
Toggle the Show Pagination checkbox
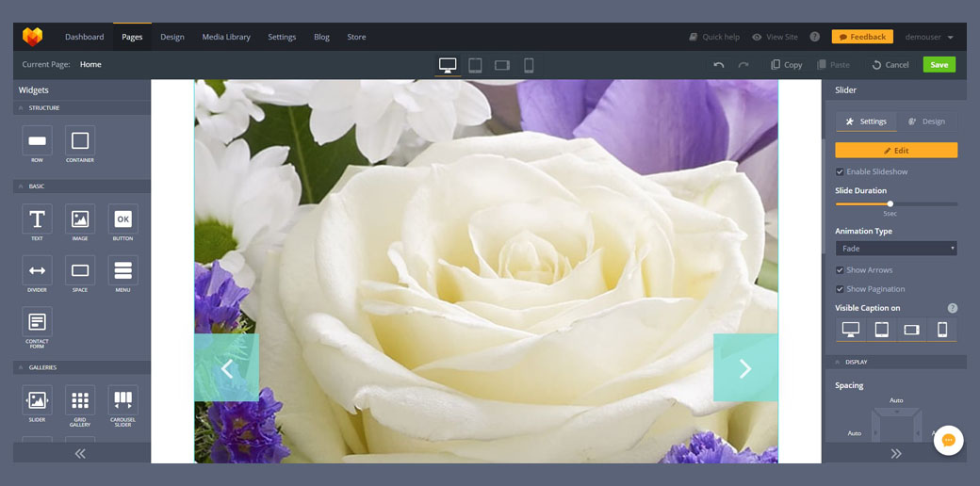click(840, 289)
